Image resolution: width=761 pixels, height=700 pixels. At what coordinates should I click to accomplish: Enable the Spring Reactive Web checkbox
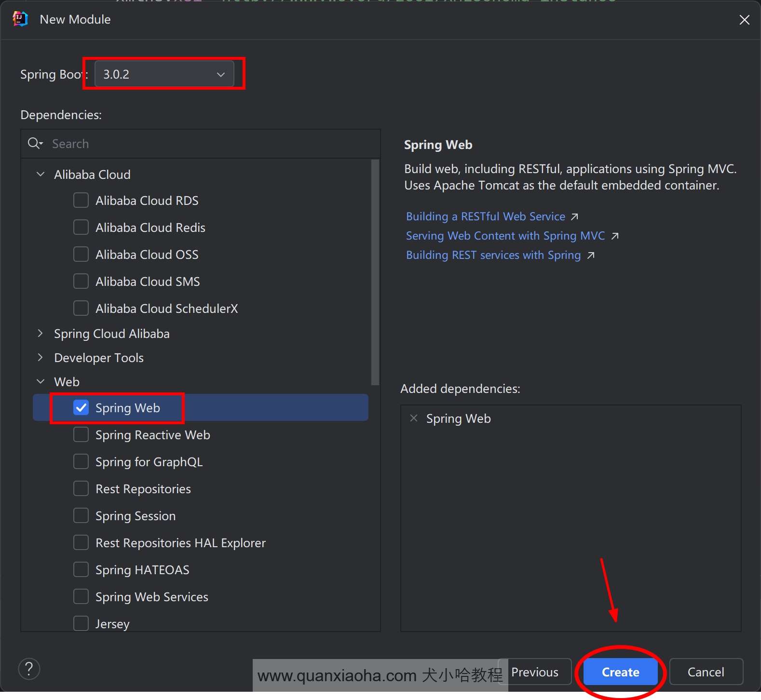pos(81,434)
